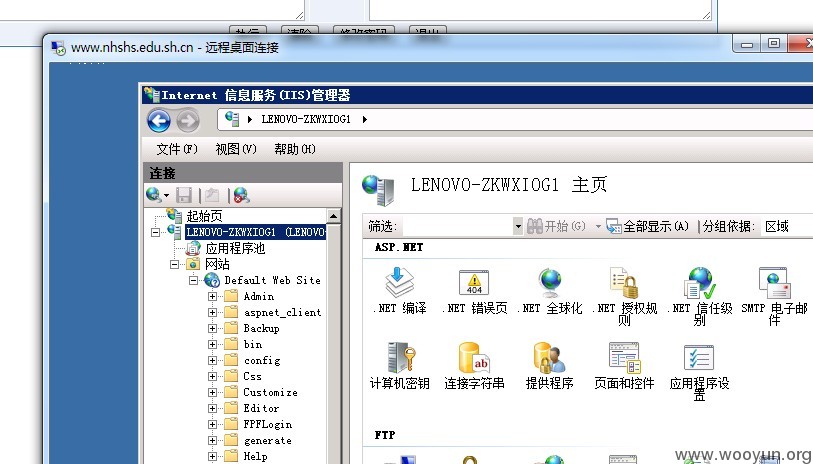The height and width of the screenshot is (464, 813).
Task: Click the server icon in the address bar
Action: click(232, 119)
